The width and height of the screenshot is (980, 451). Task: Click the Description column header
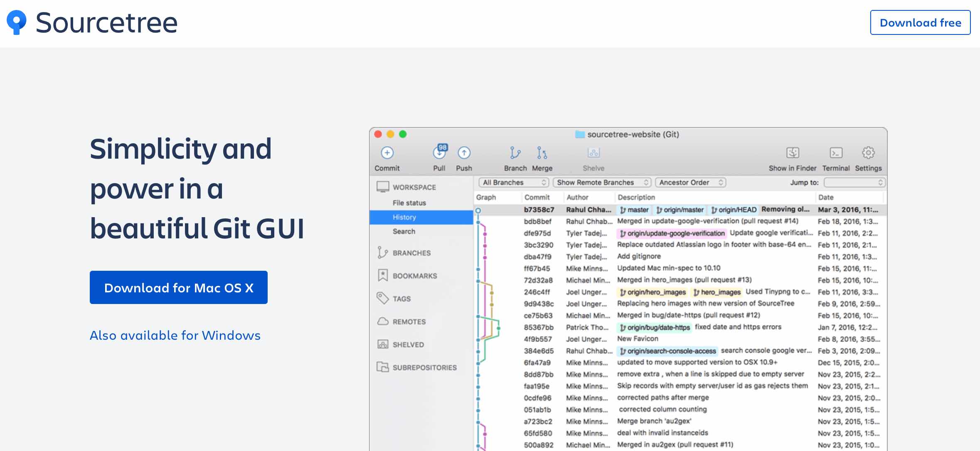tap(636, 197)
